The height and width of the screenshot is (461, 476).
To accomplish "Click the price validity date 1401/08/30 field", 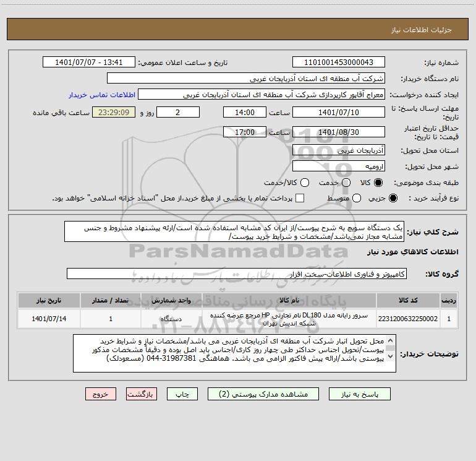I will (339, 132).
